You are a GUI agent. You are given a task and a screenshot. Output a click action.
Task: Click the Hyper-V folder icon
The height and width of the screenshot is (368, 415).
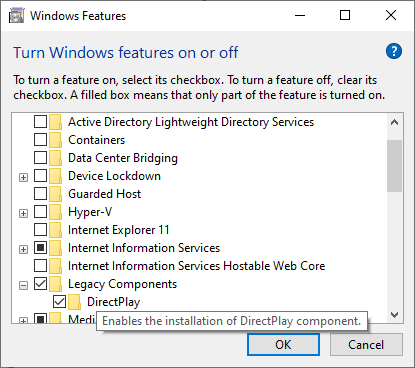point(55,212)
